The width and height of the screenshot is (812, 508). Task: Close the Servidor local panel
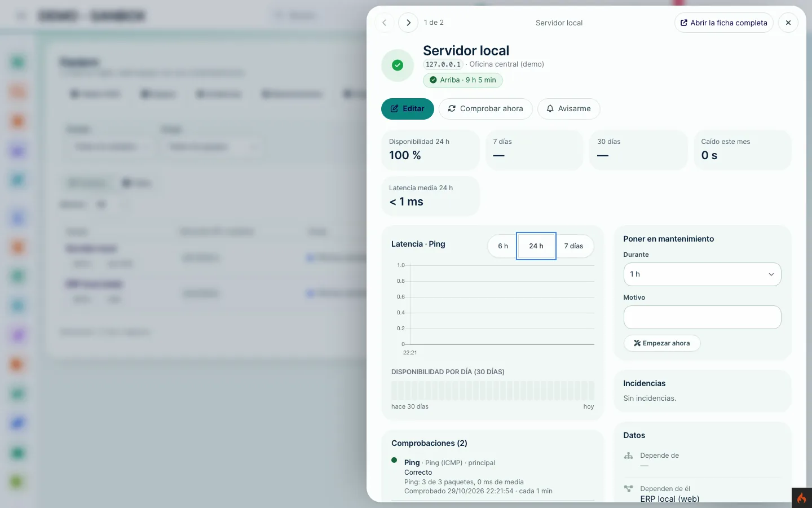[x=788, y=23]
